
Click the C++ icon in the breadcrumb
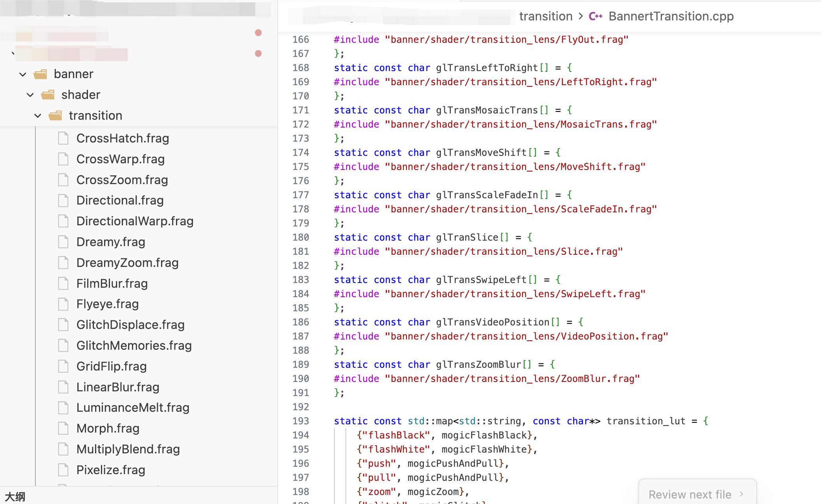[x=595, y=16]
